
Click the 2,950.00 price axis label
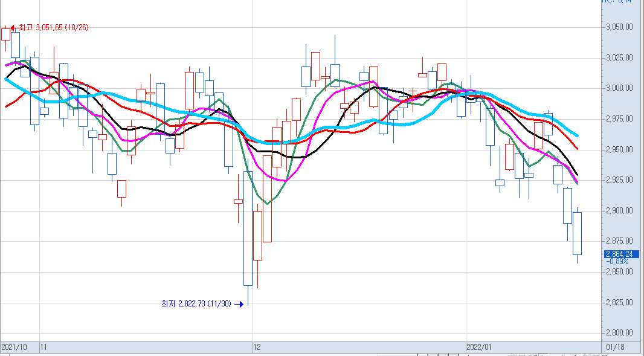pos(619,149)
